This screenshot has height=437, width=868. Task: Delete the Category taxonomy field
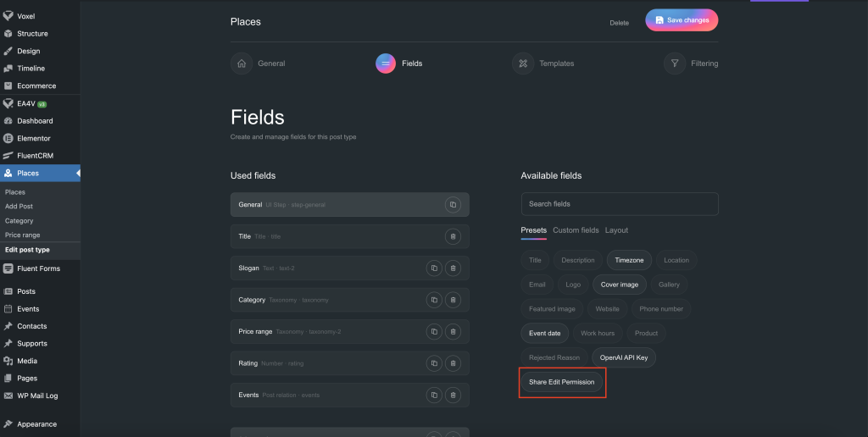click(453, 300)
